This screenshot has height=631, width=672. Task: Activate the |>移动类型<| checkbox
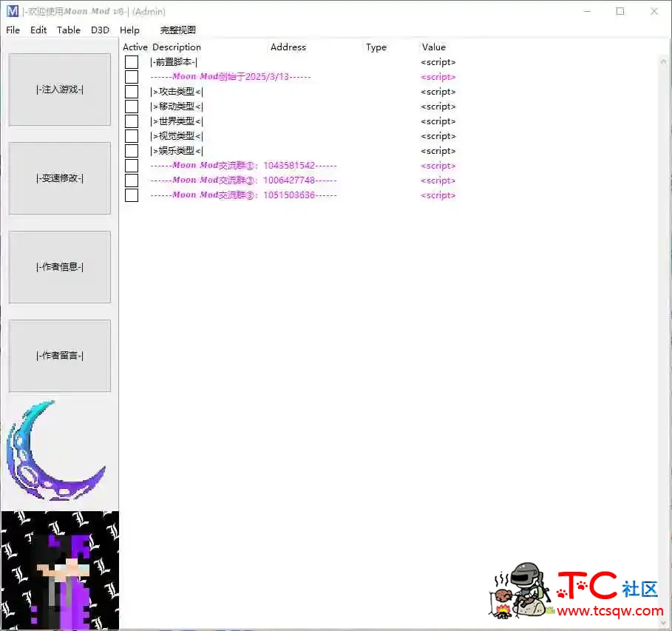[132, 107]
